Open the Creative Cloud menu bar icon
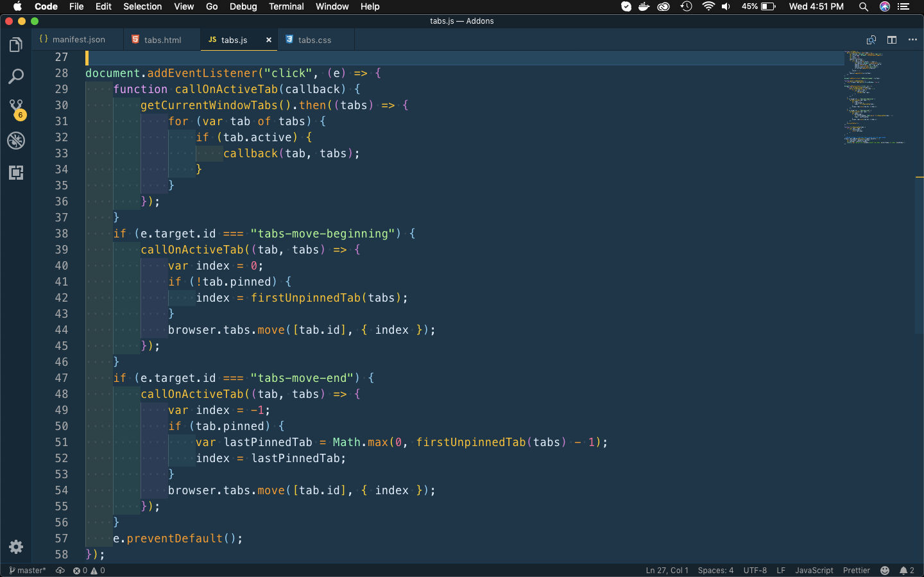 663,6
